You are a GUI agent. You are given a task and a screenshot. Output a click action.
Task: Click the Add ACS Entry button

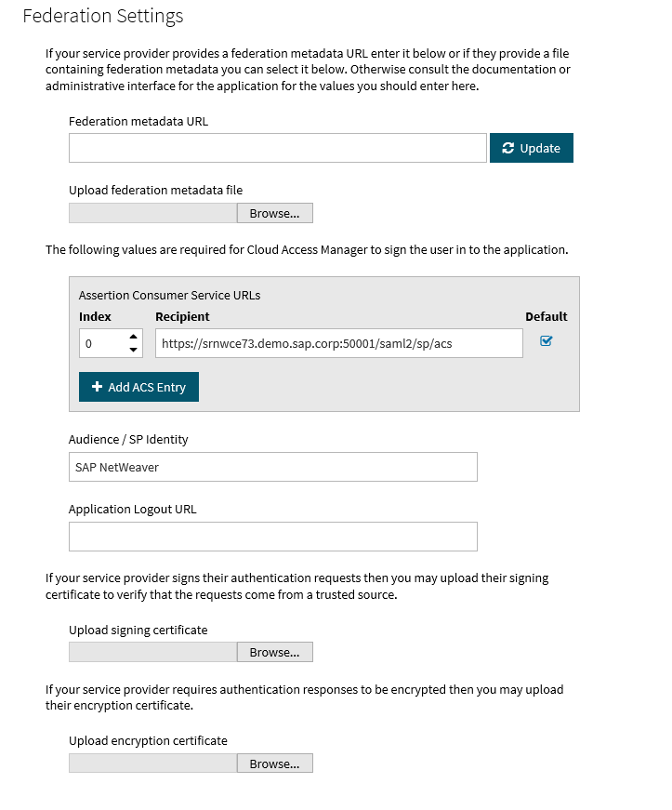click(138, 387)
